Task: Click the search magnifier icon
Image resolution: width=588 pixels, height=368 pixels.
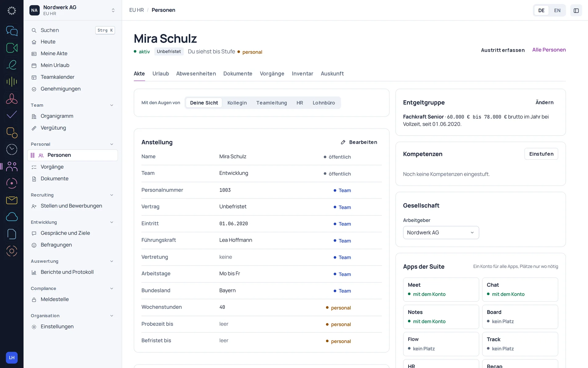Action: coord(34,30)
